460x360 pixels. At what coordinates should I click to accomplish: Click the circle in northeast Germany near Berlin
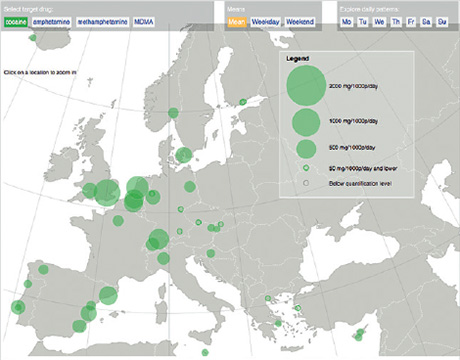click(190, 187)
